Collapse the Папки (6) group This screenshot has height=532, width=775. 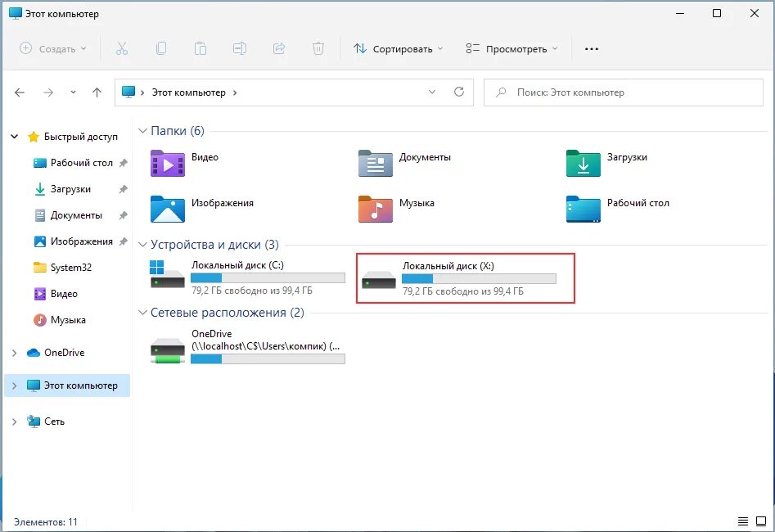tap(143, 130)
